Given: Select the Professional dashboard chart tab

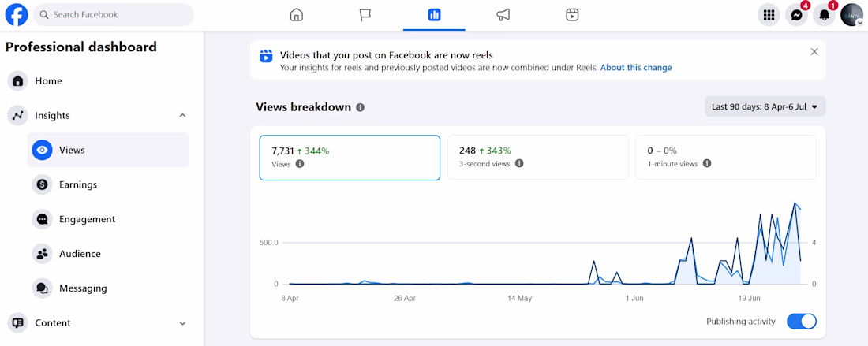Looking at the screenshot, I should [435, 15].
